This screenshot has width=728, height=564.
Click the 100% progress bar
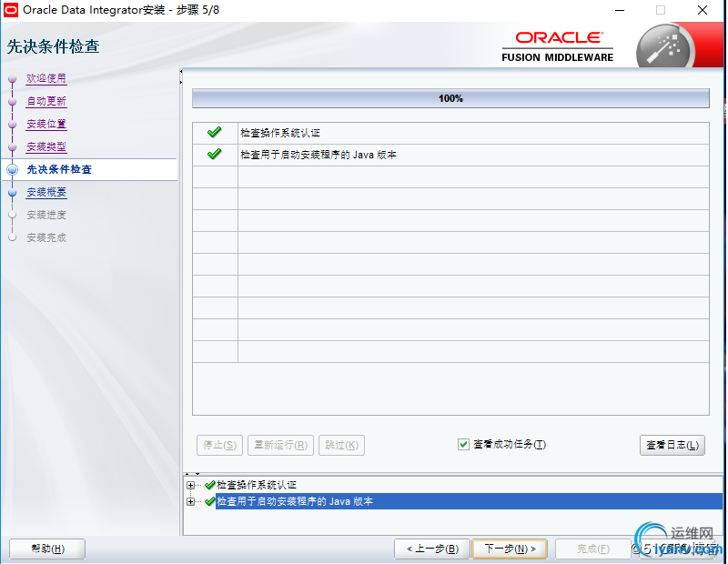pyautogui.click(x=450, y=98)
